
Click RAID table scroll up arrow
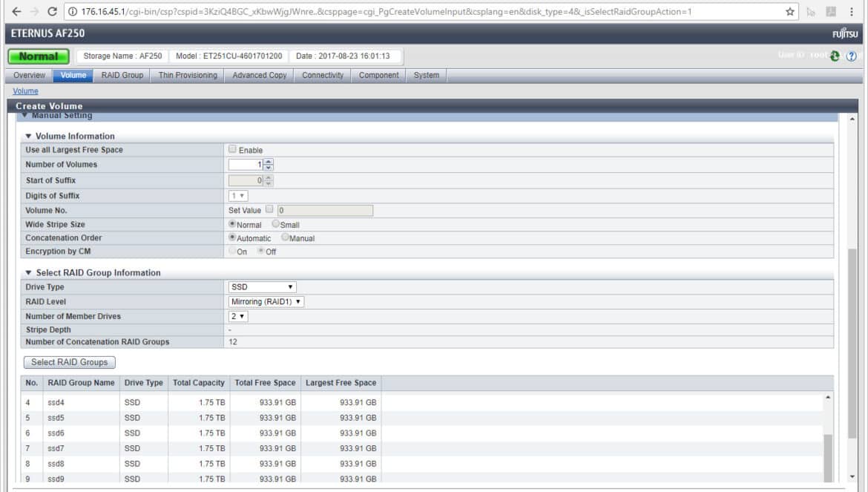pos(828,397)
